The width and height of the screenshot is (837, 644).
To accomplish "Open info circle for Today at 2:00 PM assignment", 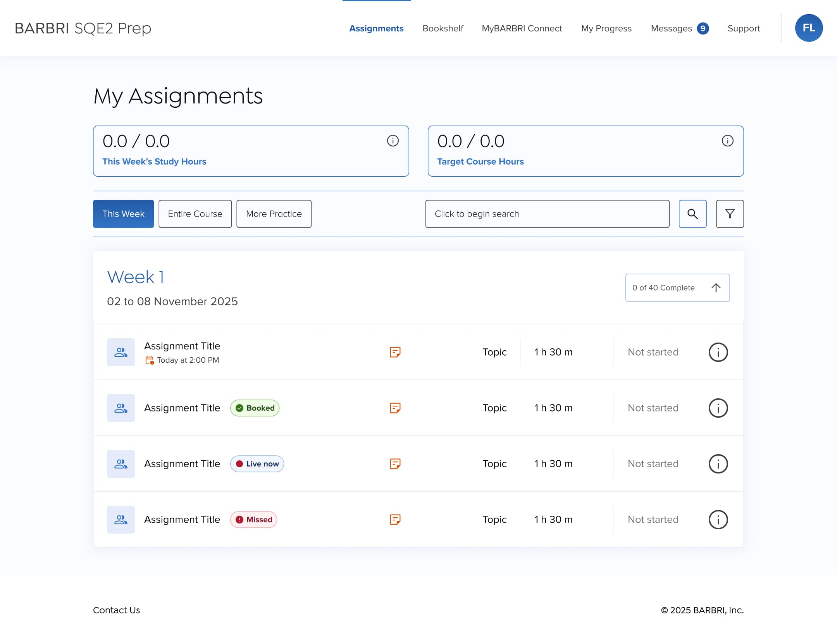I will tap(718, 352).
